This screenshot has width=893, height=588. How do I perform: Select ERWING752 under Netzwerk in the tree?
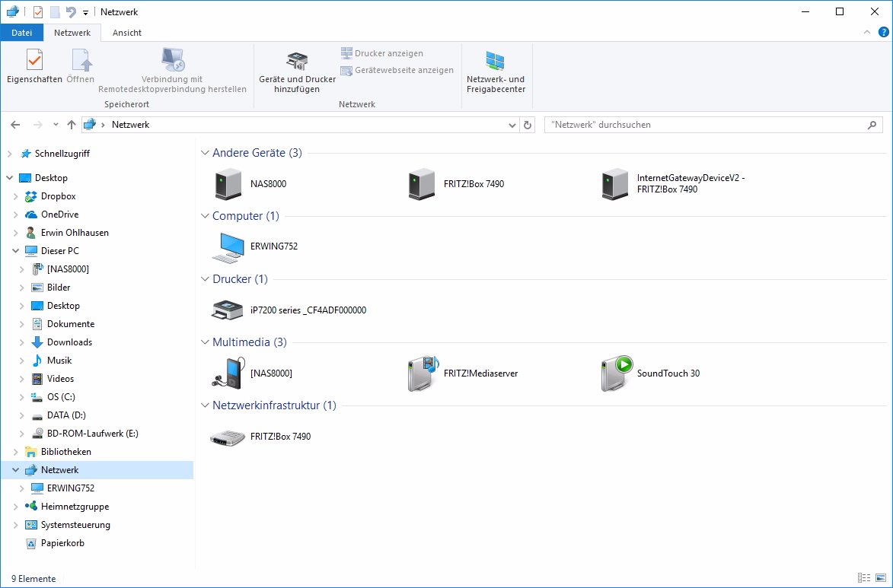tap(71, 488)
